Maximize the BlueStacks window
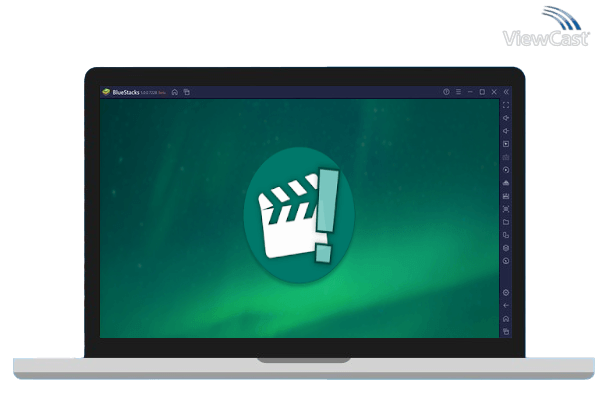This screenshot has height=414, width=602. pyautogui.click(x=482, y=92)
